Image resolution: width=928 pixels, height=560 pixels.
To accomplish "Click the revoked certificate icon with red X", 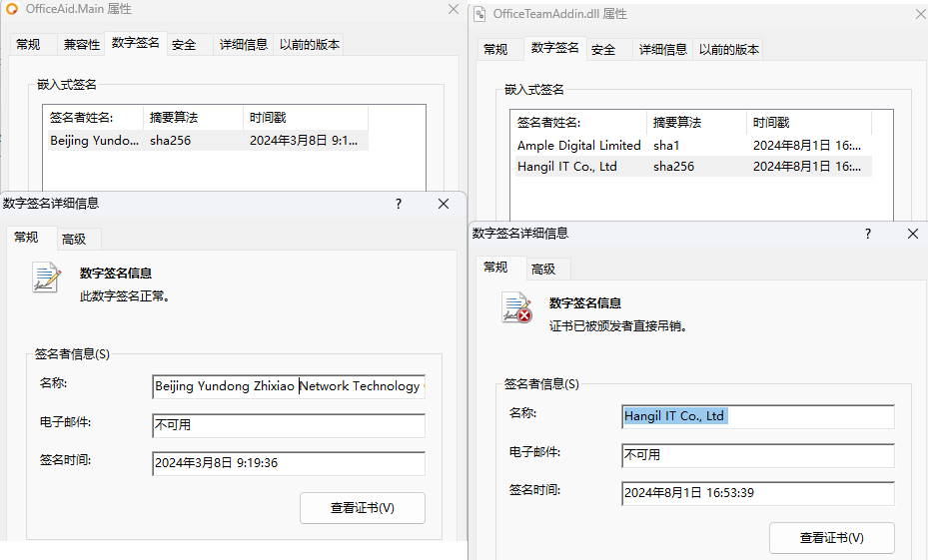I will pos(516,308).
